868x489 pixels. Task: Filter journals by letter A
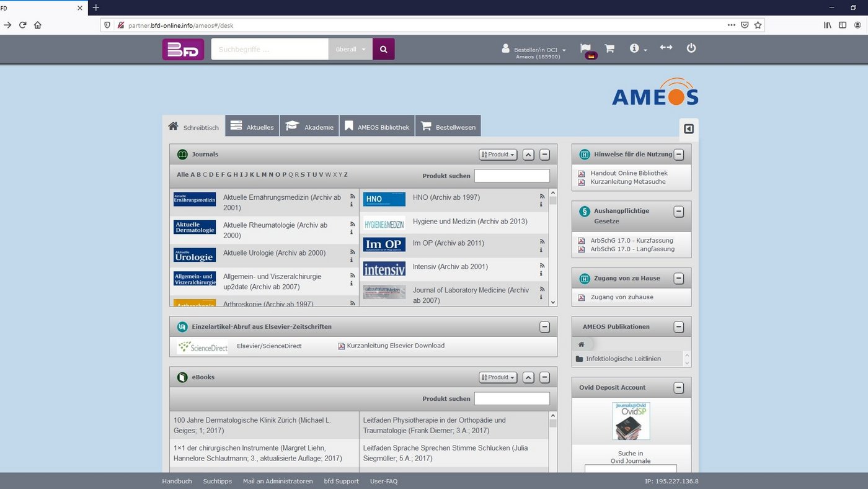pyautogui.click(x=193, y=175)
